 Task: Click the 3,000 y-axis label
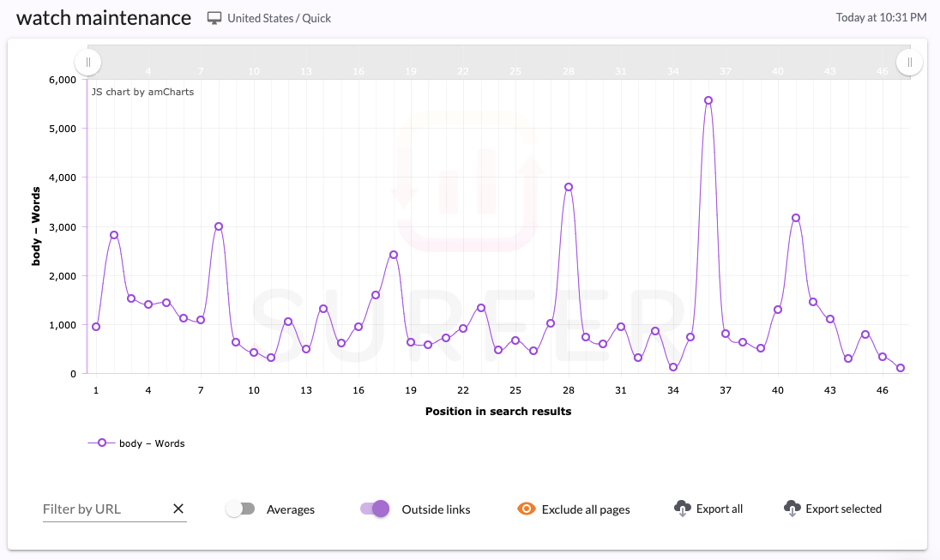63,227
